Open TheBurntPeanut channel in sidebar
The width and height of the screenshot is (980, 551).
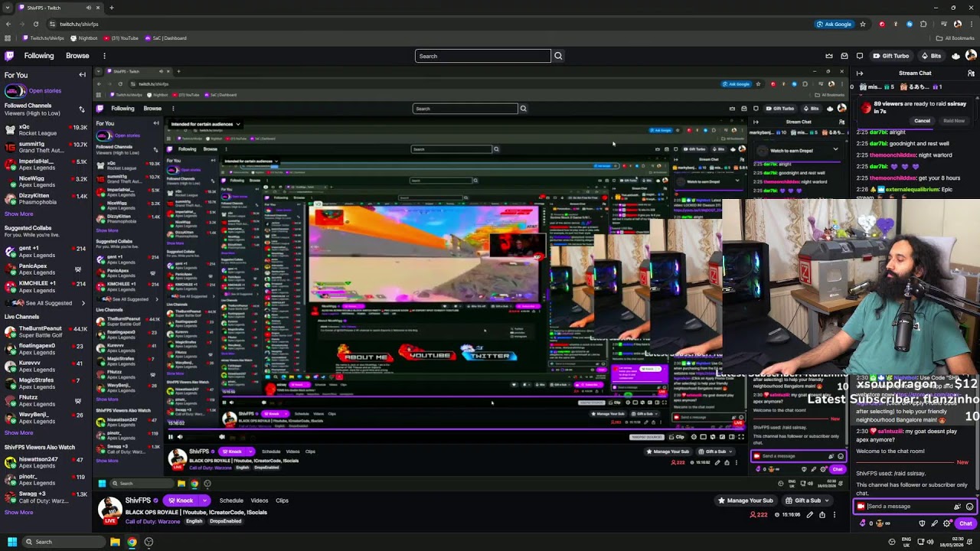(44, 331)
